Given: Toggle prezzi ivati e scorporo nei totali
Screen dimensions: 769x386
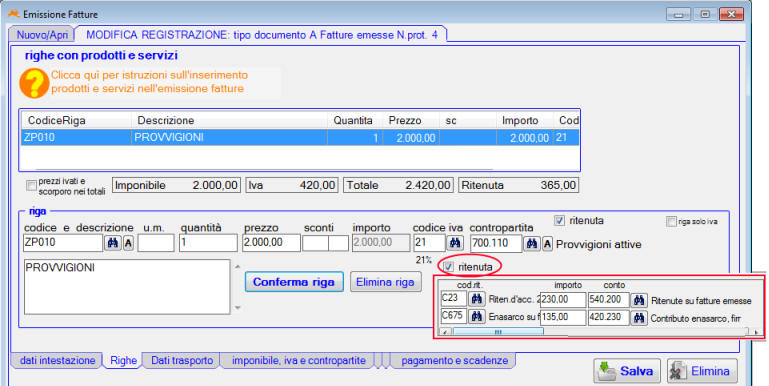Looking at the screenshot, I should coord(31,185).
